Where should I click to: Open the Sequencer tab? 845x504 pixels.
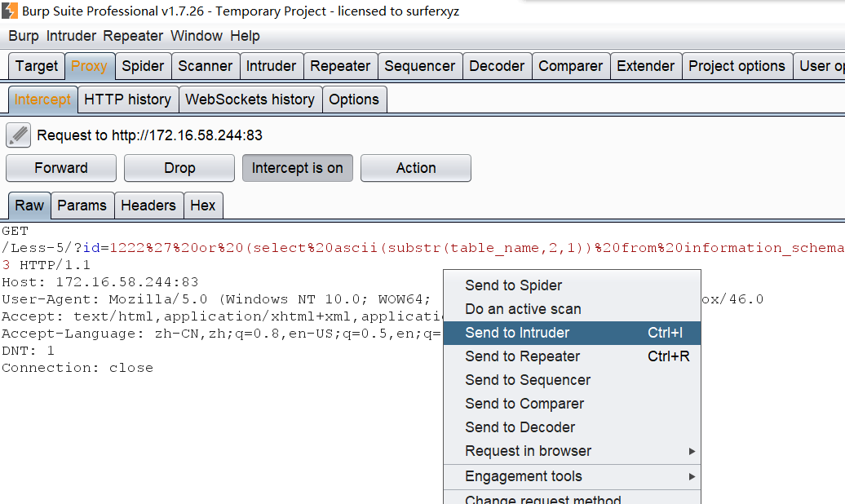(x=420, y=66)
